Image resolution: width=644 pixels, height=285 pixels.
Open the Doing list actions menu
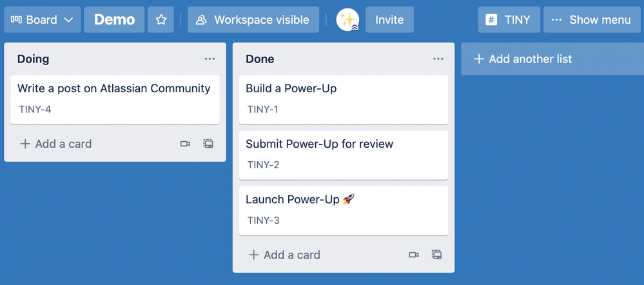[210, 59]
